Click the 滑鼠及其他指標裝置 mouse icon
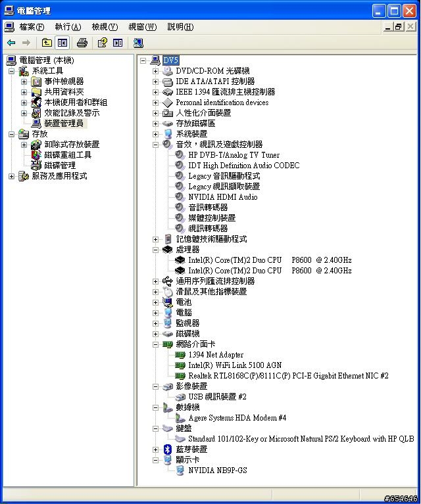421x504 pixels. click(x=168, y=292)
